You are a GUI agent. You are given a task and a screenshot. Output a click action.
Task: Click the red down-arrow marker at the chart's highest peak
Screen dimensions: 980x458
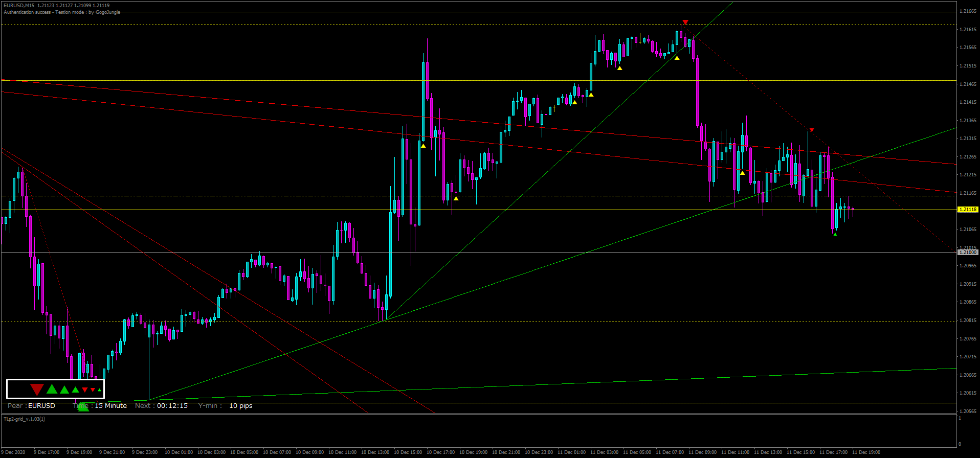pos(685,22)
